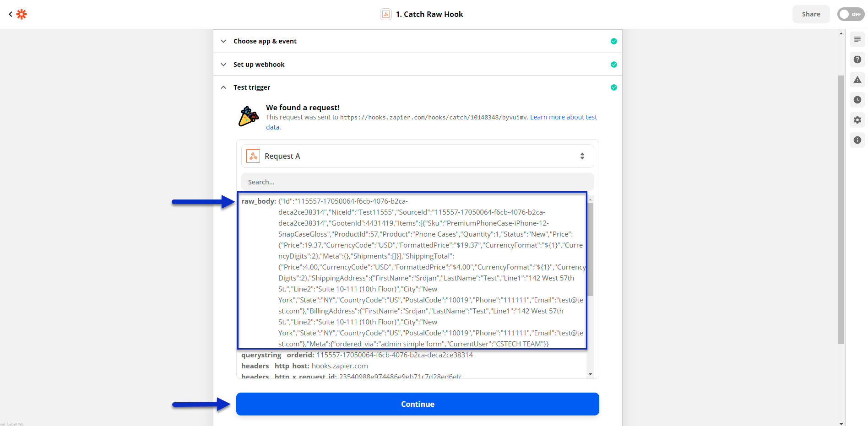Click the data list scroll up arrow
Viewport: 868px width, 426px height.
point(590,200)
